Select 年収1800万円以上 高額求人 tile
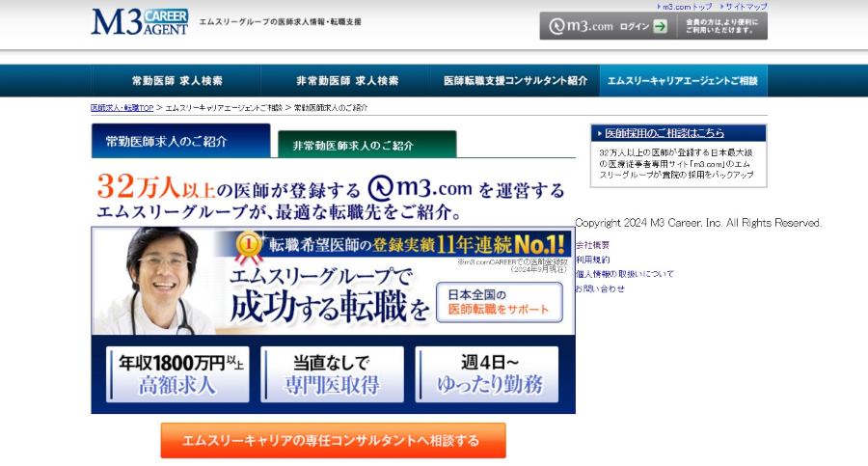868x466 pixels. [x=177, y=374]
